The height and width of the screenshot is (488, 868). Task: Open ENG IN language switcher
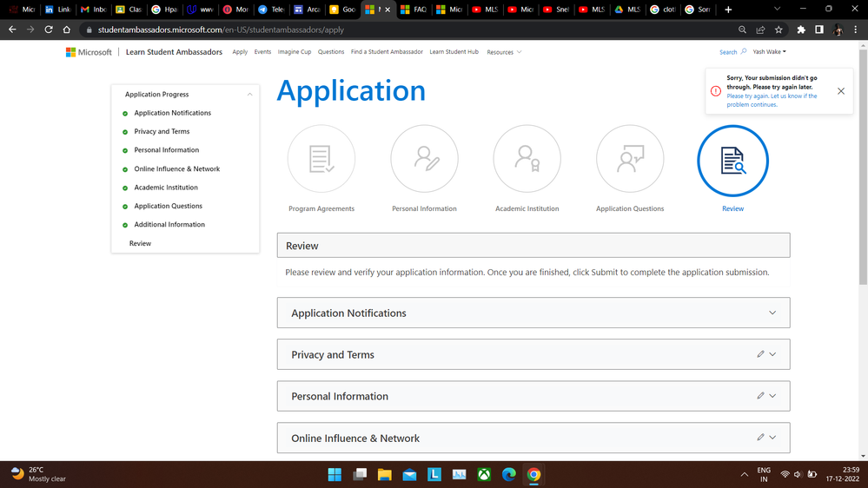pyautogui.click(x=764, y=474)
